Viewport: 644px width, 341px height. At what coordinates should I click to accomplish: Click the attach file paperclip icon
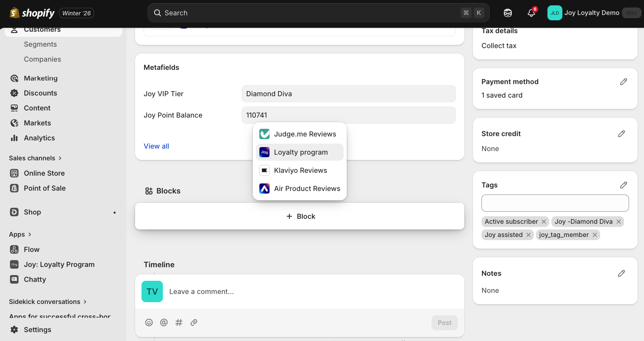pos(194,322)
